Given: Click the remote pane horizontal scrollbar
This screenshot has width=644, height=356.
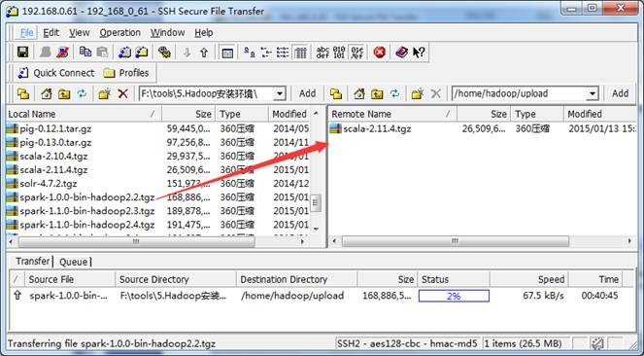Looking at the screenshot, I should coord(456,241).
